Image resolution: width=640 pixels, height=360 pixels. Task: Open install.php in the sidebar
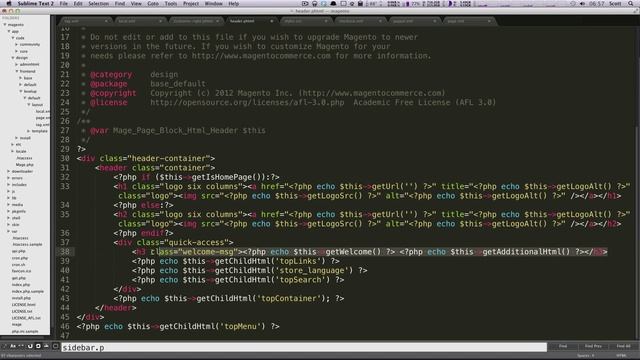pos(21,298)
